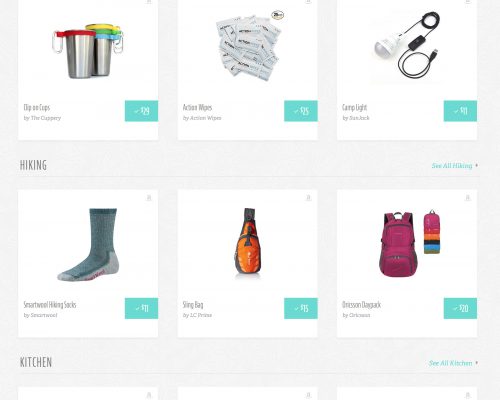Open the pink daypack product image
Image resolution: width=500 pixels, height=400 pixels.
[x=411, y=244]
